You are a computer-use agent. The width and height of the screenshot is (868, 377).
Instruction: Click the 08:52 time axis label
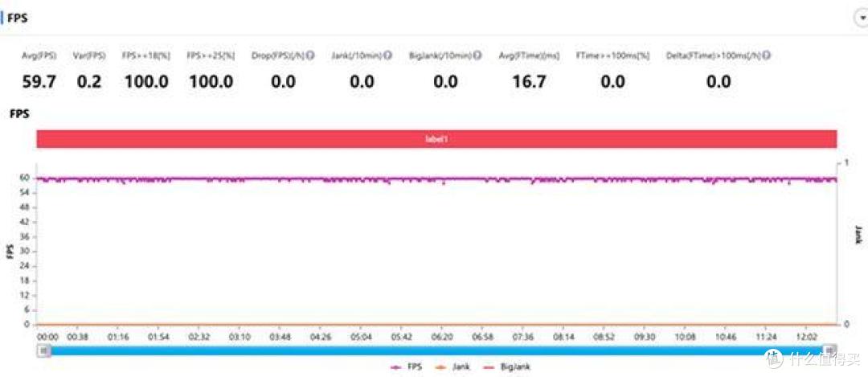tap(604, 337)
